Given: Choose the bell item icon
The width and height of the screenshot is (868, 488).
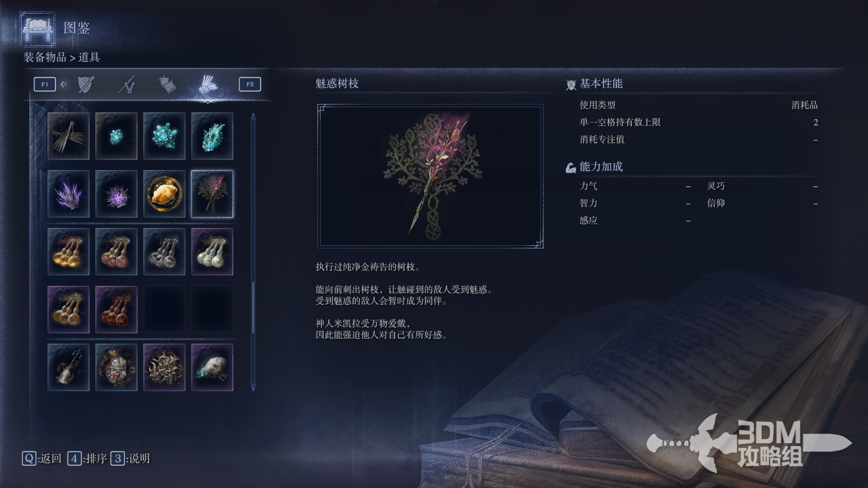Looking at the screenshot, I should coord(68,367).
